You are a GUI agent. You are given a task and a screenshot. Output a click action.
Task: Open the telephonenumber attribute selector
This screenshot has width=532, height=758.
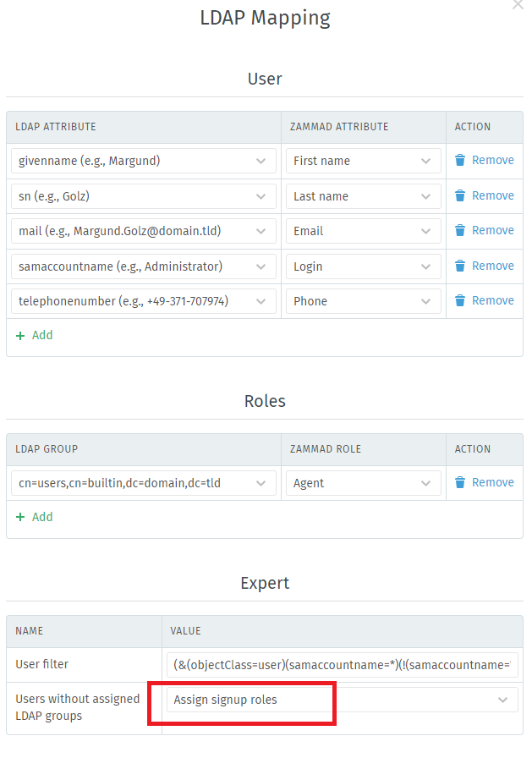pos(141,300)
